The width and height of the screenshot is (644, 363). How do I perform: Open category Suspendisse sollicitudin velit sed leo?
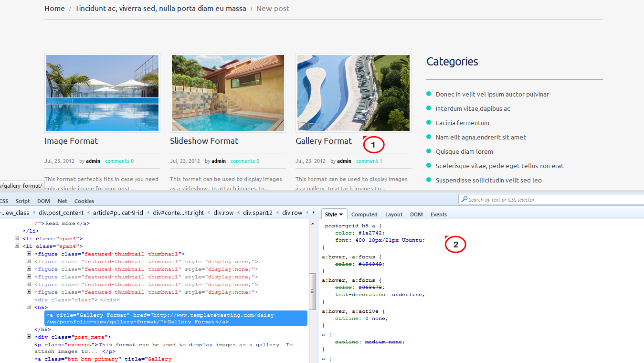point(489,180)
